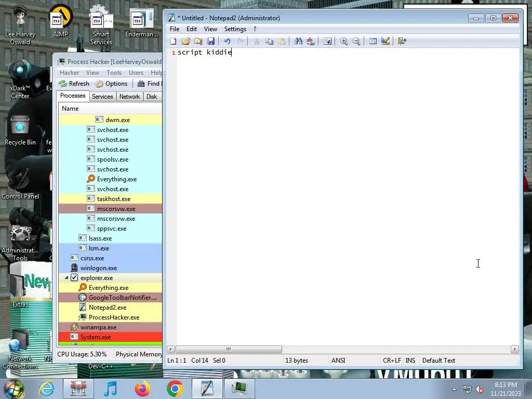Open the View menu in Notepad2
Image resolution: width=532 pixels, height=399 pixels.
[x=210, y=29]
